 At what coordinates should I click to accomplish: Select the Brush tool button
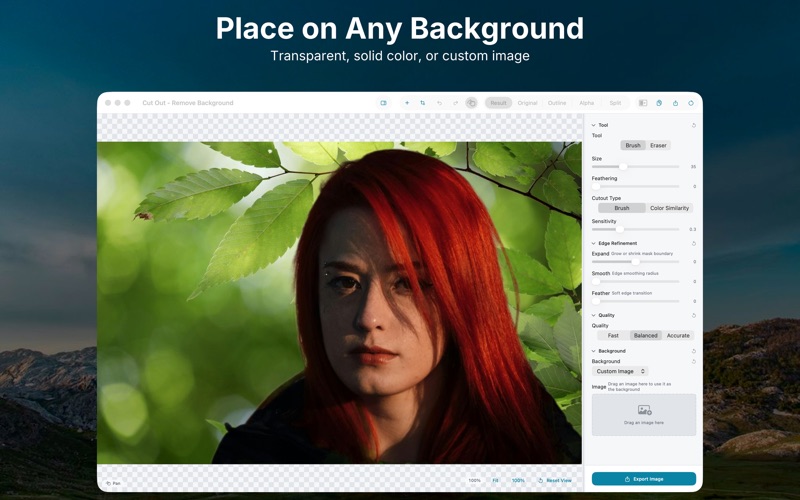click(x=633, y=145)
